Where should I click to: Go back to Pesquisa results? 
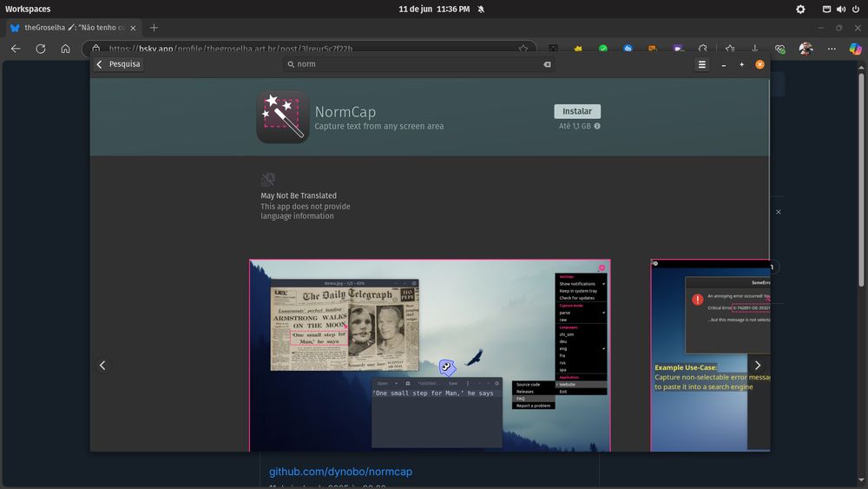pos(118,64)
